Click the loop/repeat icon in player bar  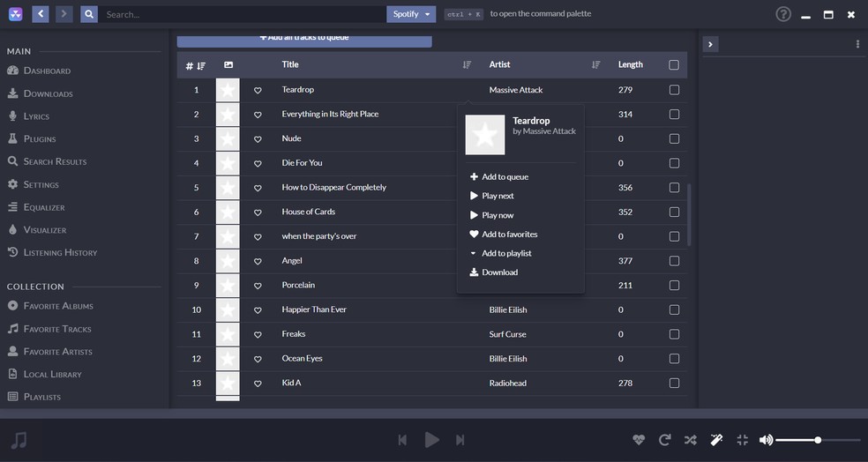pos(665,440)
